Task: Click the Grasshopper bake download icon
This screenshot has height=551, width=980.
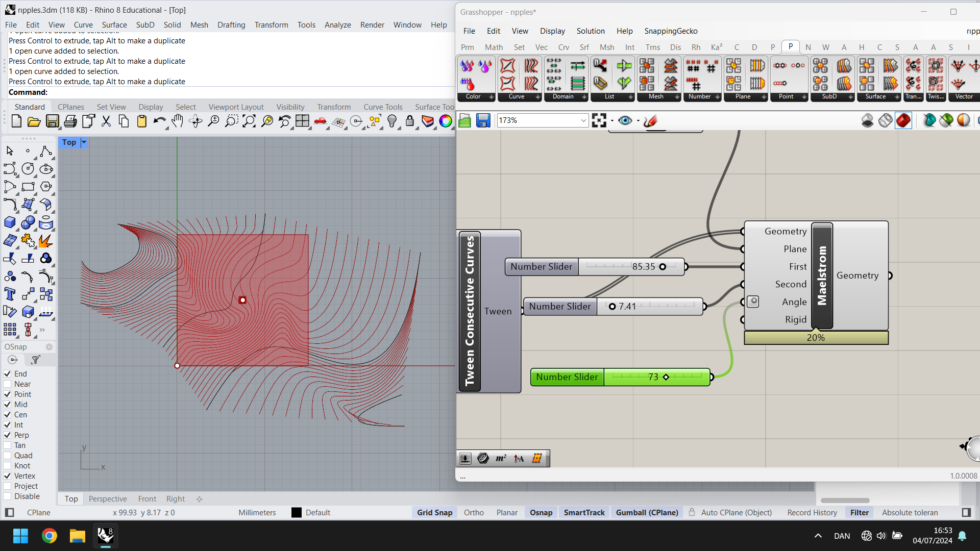Action: coord(465,459)
